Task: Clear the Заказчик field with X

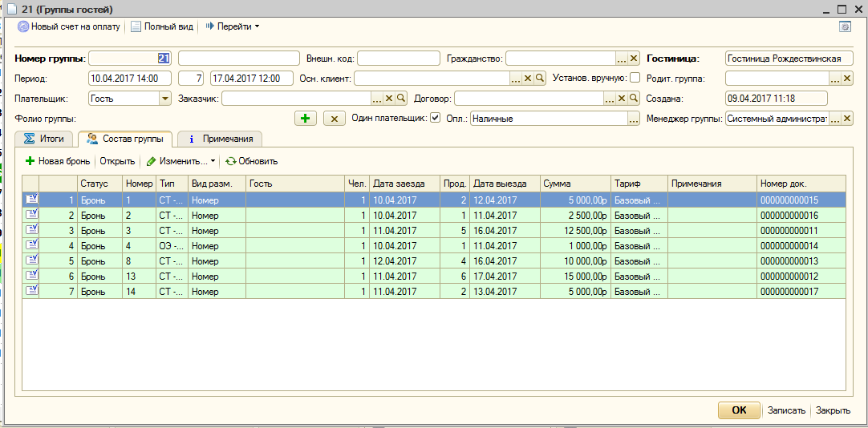Action: tap(388, 99)
